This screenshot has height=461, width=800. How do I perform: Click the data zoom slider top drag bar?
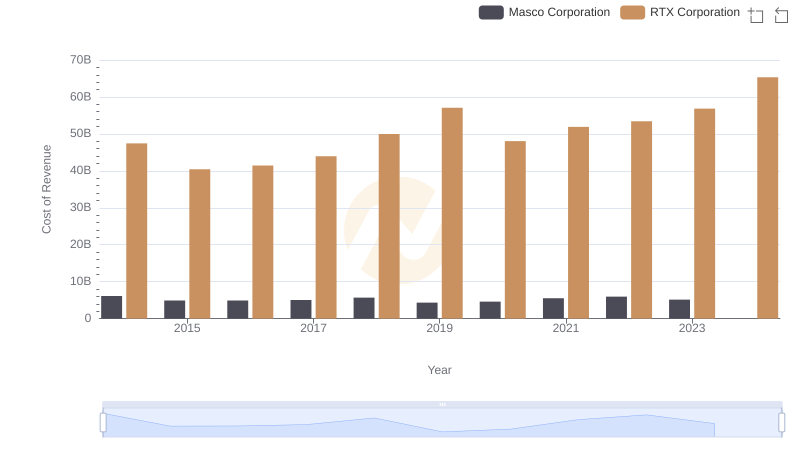coord(442,404)
